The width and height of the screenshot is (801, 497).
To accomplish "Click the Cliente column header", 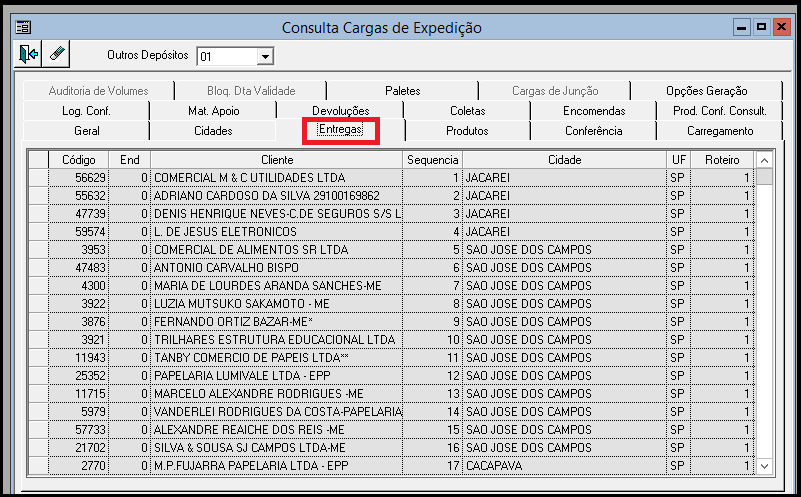I will [x=277, y=160].
